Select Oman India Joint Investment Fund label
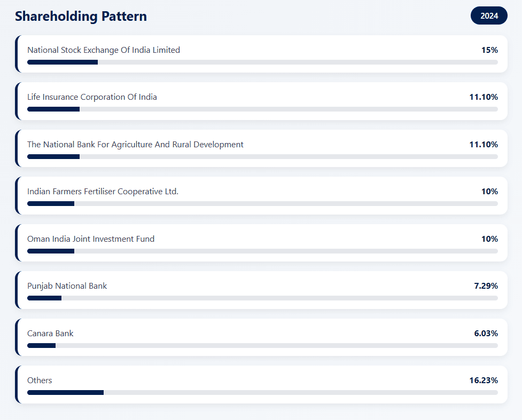The image size is (522, 420). click(91, 239)
